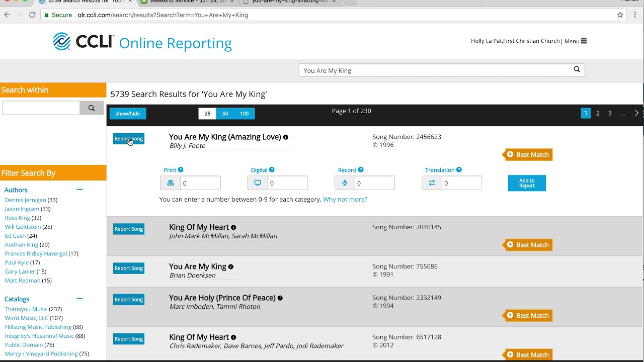
Task: Filter by catalog Hillsong Music Publishing
Action: pyautogui.click(x=38, y=327)
